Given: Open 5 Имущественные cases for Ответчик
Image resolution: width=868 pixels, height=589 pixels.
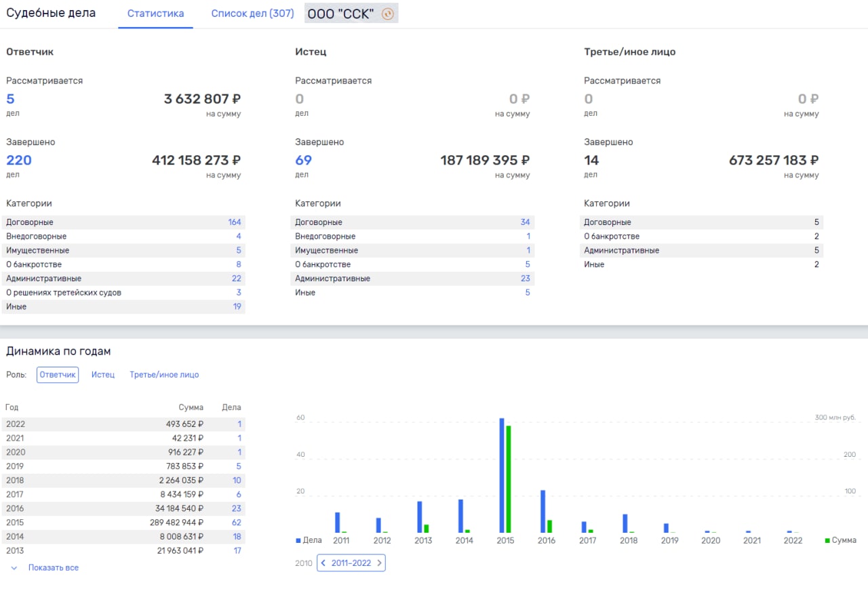Looking at the screenshot, I should (239, 251).
